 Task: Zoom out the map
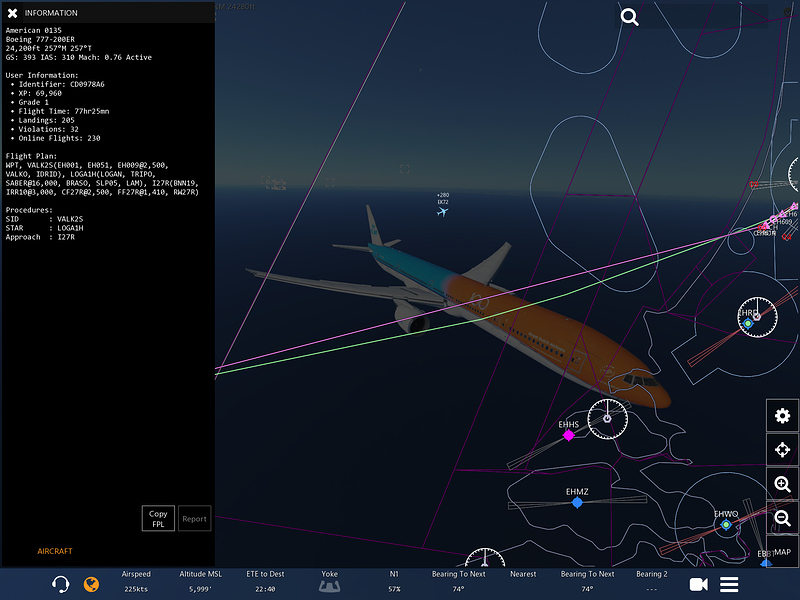(782, 518)
